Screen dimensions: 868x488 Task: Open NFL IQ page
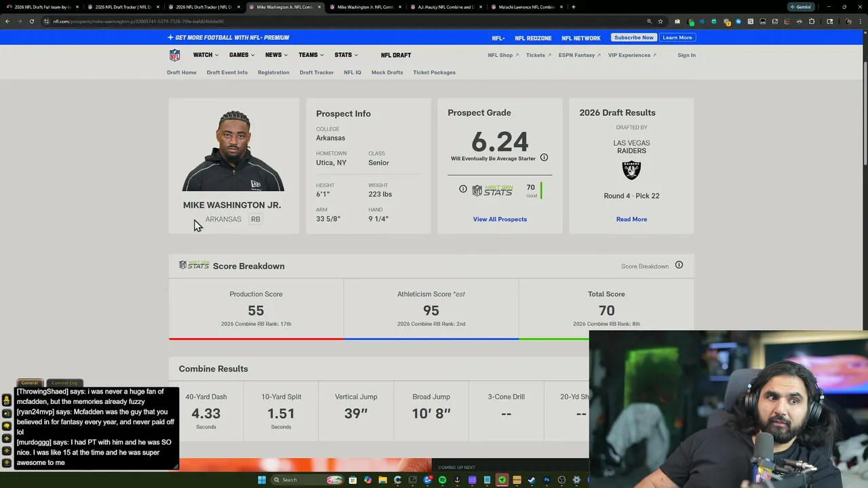353,73
